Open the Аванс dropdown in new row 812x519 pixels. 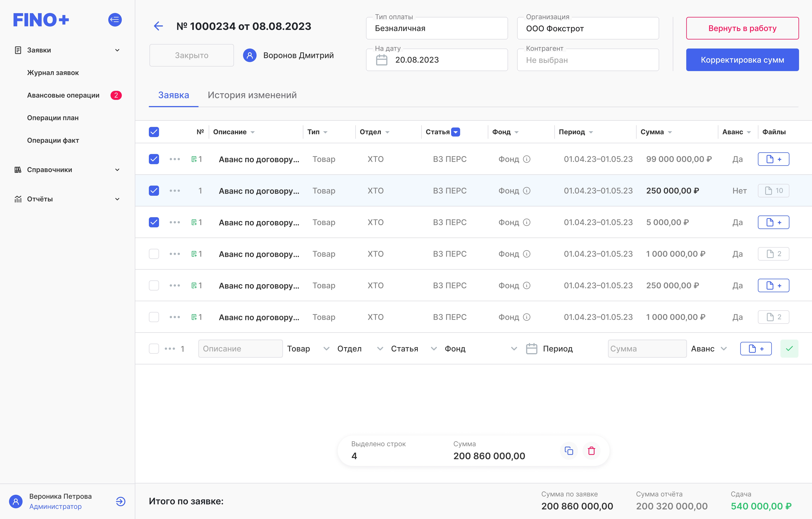pyautogui.click(x=709, y=349)
